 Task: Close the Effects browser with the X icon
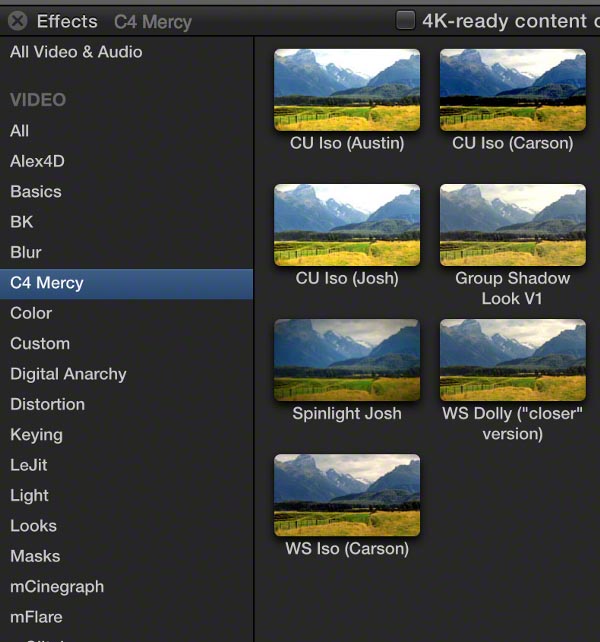pyautogui.click(x=18, y=21)
